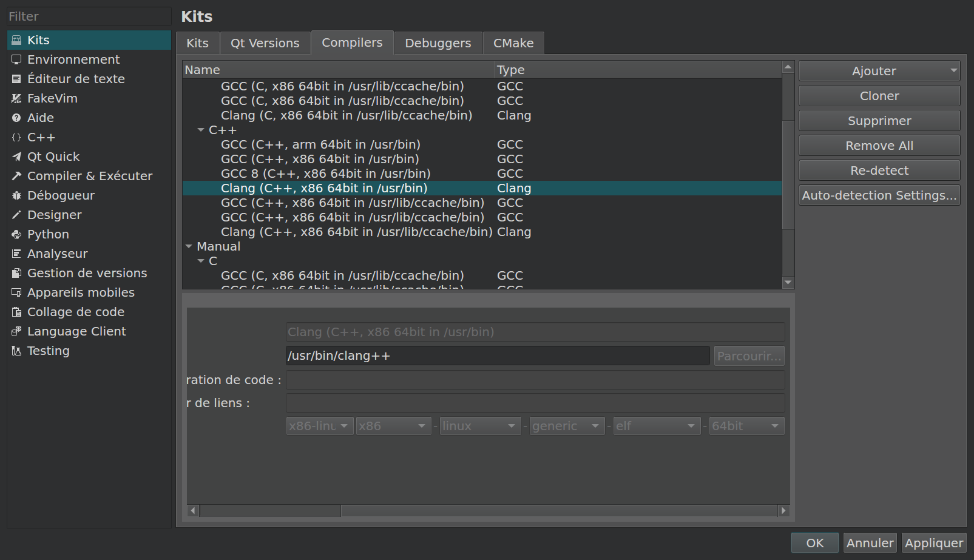Open the Qt Quick category icon

click(x=16, y=157)
